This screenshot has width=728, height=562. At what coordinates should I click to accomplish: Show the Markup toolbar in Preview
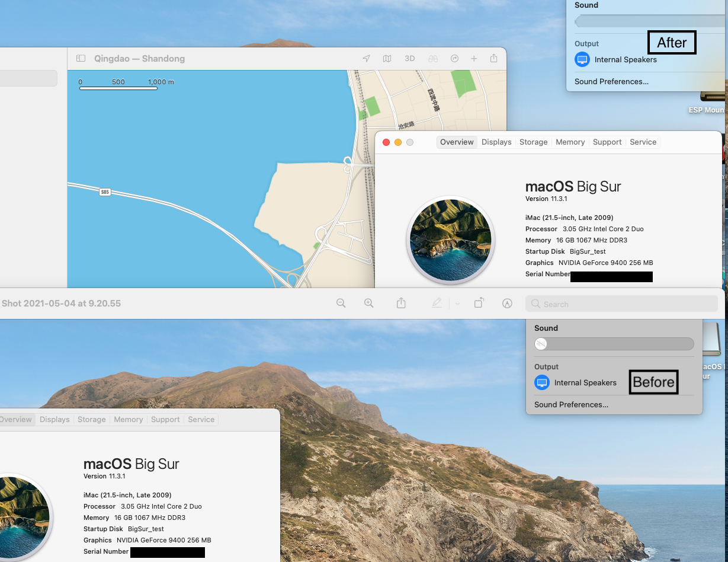(x=507, y=303)
